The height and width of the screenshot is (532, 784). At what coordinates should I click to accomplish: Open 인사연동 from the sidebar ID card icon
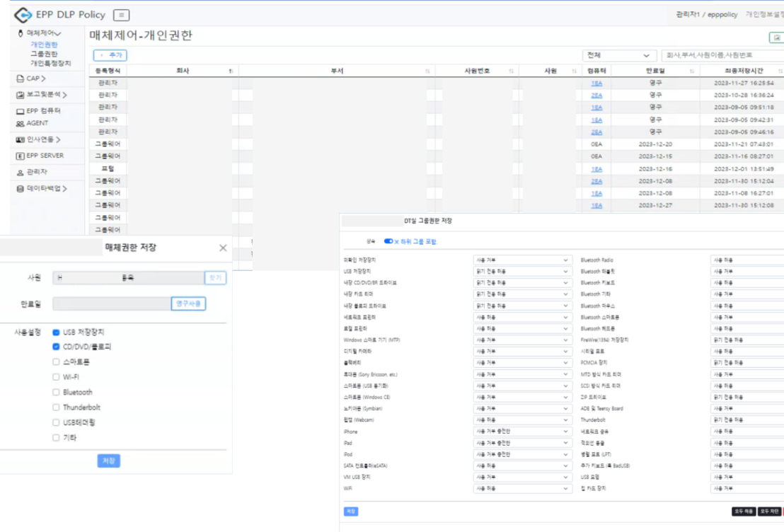pyautogui.click(x=20, y=139)
